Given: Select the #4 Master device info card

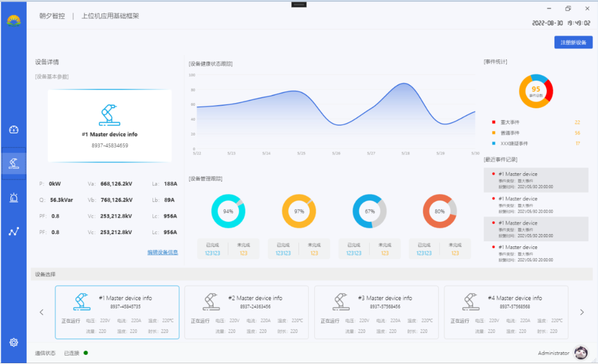Looking at the screenshot, I should 506,312.
